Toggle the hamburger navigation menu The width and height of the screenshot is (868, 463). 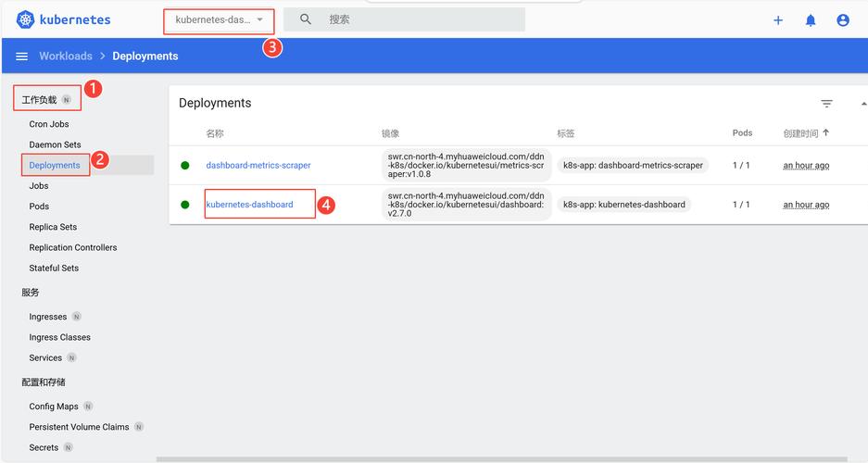(x=21, y=56)
